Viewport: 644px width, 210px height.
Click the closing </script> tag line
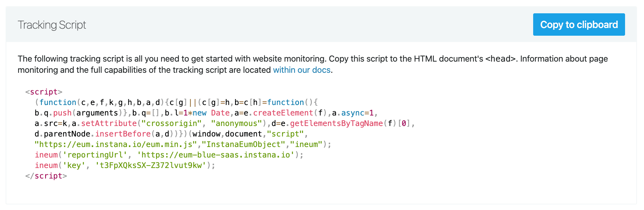tap(46, 176)
